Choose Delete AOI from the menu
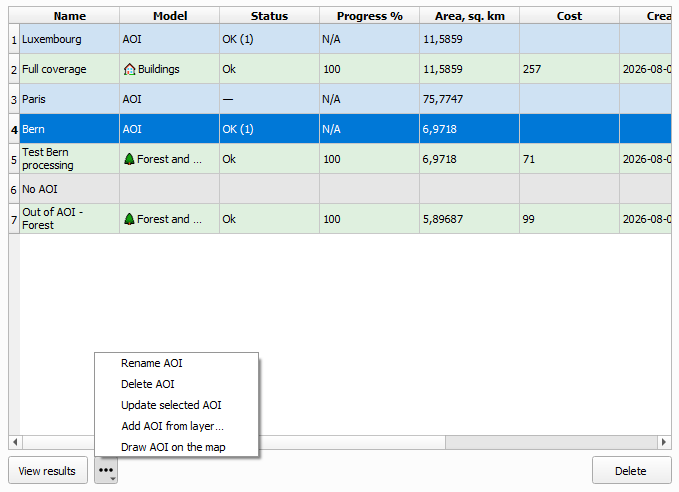 tap(148, 384)
